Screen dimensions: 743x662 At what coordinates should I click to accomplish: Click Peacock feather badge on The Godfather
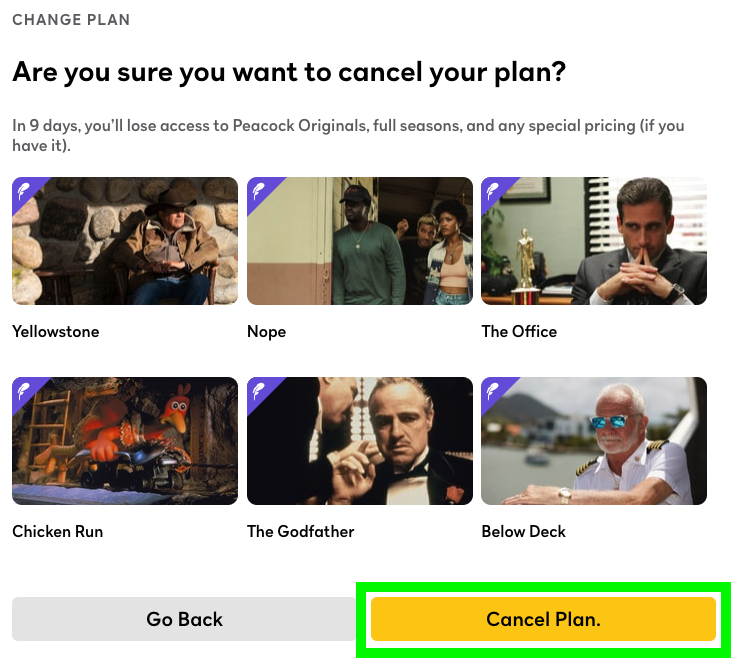[259, 389]
